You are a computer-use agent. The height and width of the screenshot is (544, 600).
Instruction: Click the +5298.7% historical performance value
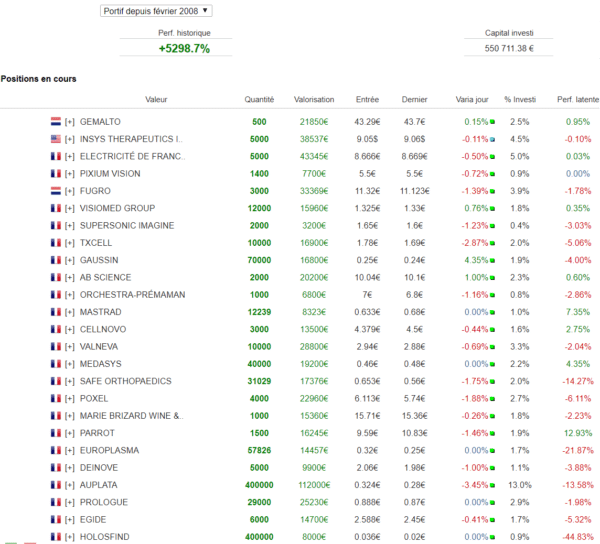[x=184, y=48]
